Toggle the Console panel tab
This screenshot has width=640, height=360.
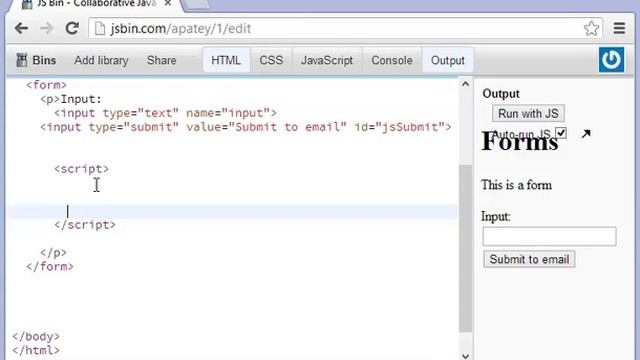pyautogui.click(x=392, y=60)
